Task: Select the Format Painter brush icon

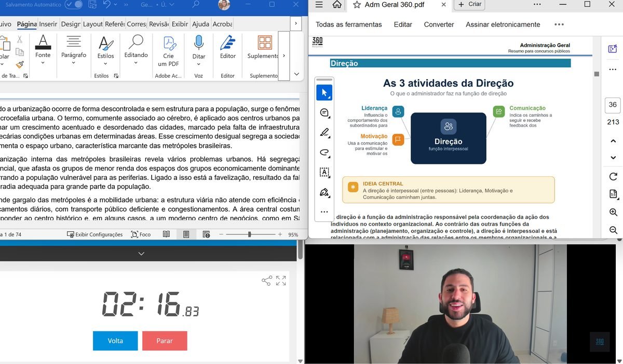Action: click(20, 64)
